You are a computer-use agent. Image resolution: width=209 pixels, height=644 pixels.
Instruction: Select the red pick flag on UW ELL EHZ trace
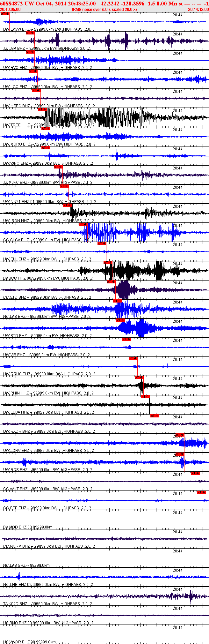(102, 243)
